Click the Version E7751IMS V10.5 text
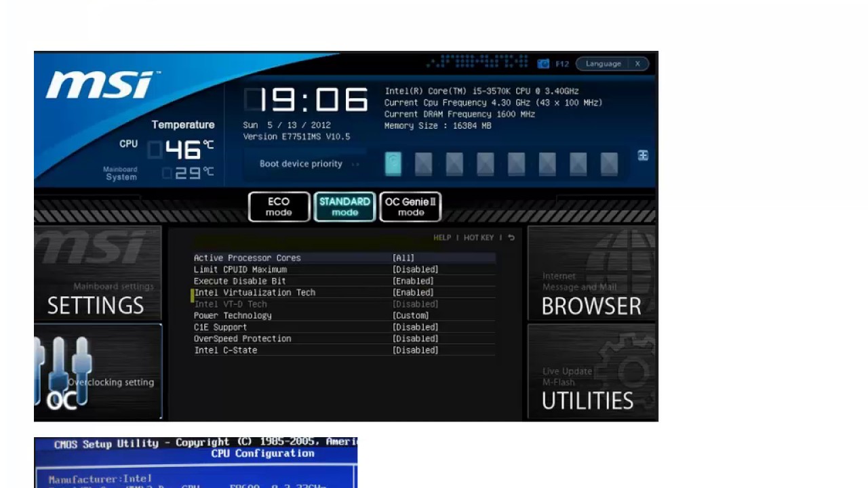 pos(296,137)
